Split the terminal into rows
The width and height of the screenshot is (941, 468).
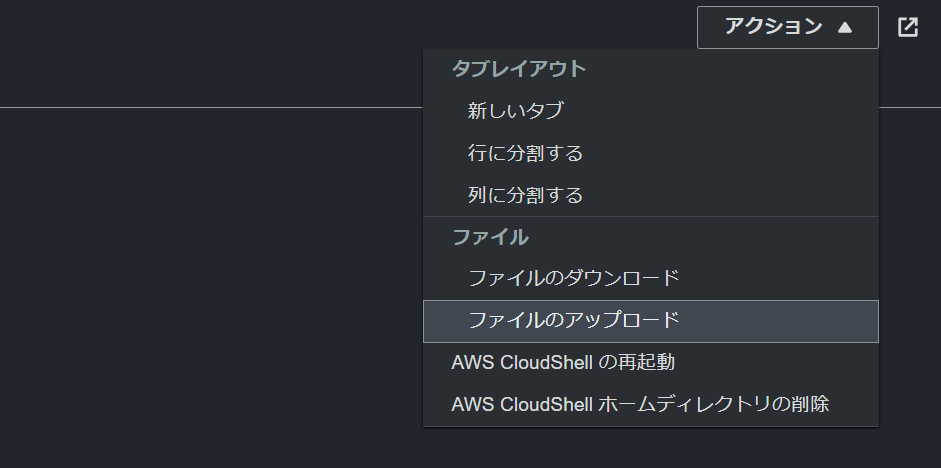point(651,153)
